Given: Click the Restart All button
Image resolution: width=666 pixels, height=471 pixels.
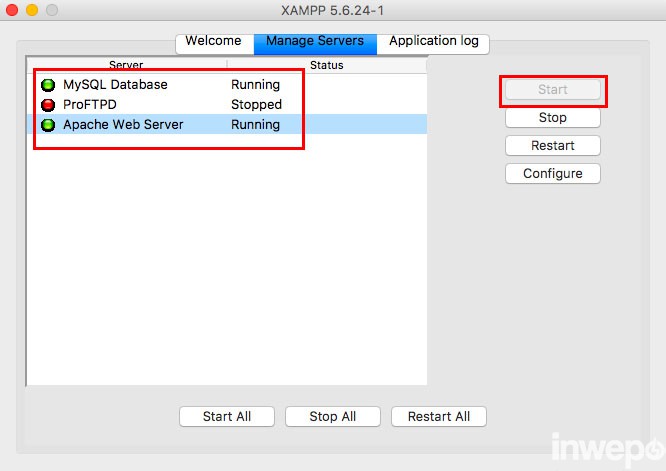Looking at the screenshot, I should [x=439, y=417].
